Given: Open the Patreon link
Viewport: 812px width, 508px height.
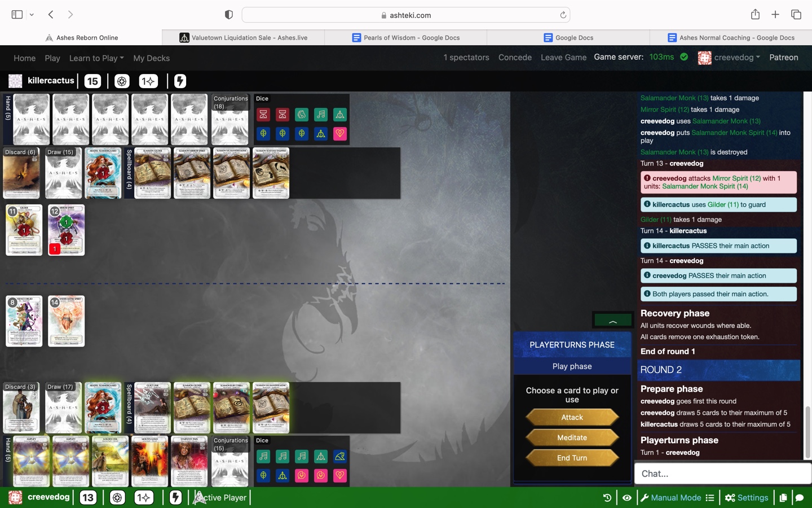Looking at the screenshot, I should (x=784, y=58).
